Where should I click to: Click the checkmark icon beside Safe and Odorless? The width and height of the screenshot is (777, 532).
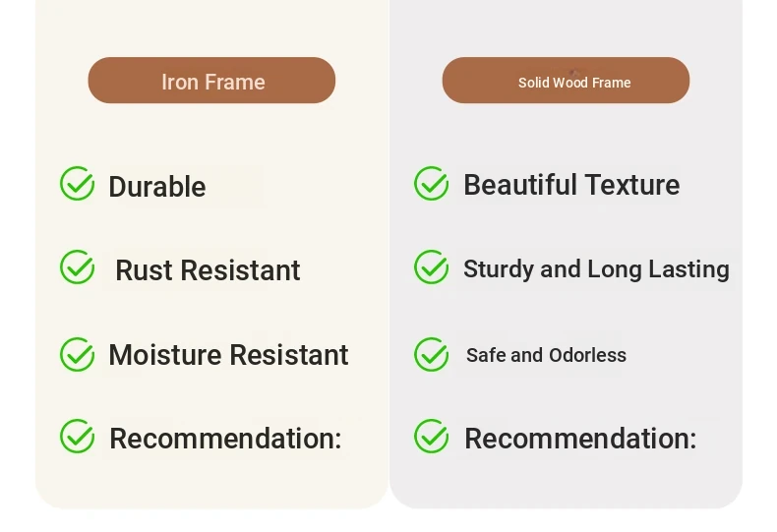pyautogui.click(x=432, y=354)
